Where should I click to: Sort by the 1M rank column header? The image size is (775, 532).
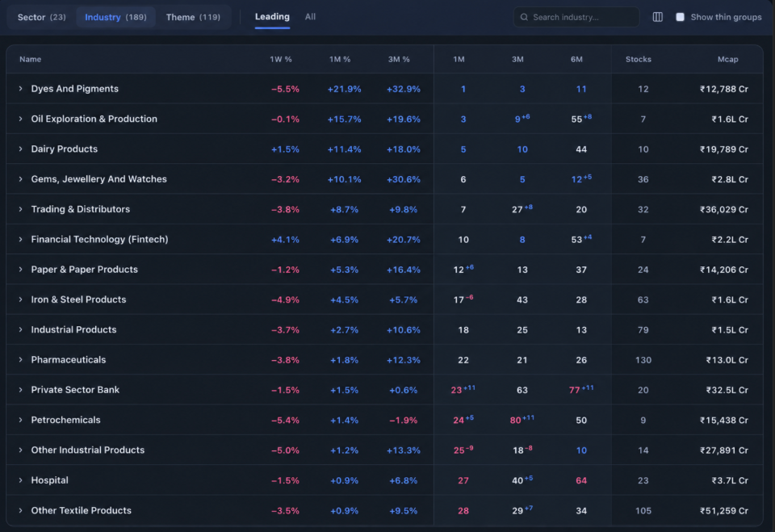click(x=459, y=59)
